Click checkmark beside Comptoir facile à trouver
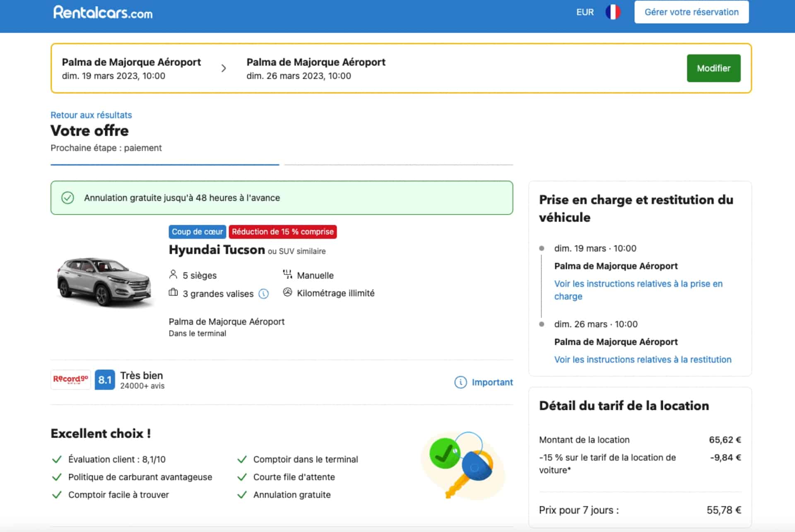The width and height of the screenshot is (795, 532). (57, 495)
